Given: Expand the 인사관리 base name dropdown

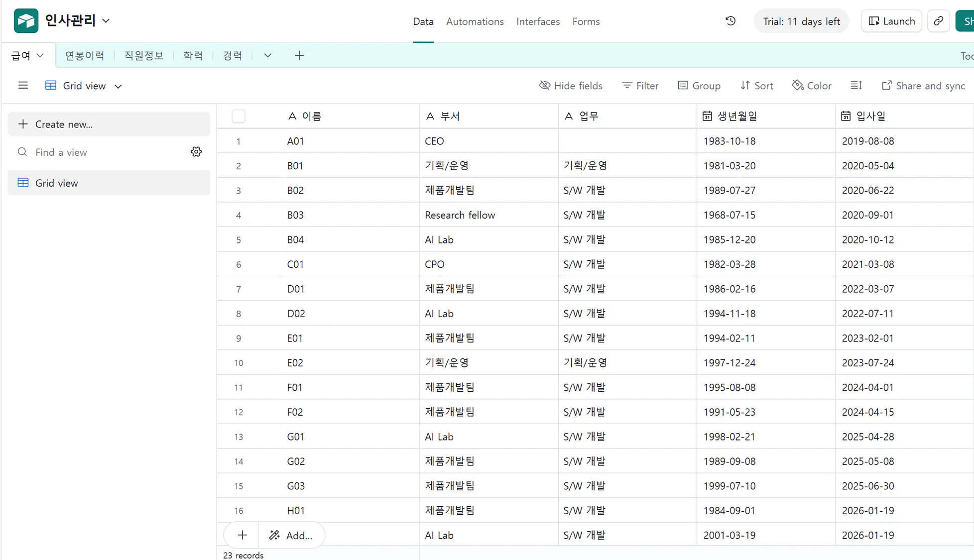Looking at the screenshot, I should pyautogui.click(x=106, y=21).
